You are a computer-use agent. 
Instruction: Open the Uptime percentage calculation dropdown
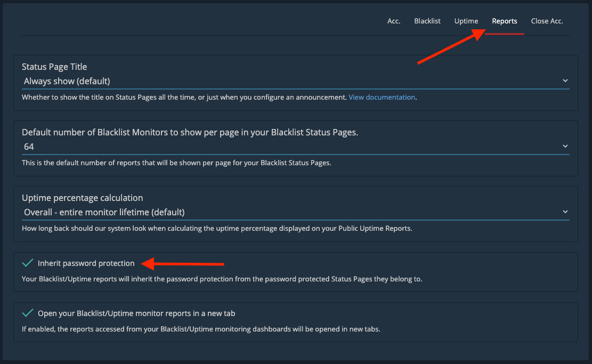[x=296, y=212]
